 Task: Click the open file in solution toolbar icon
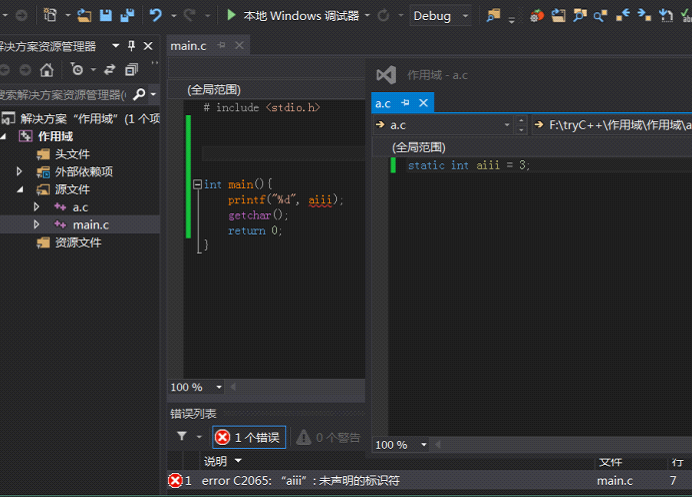coord(558,16)
